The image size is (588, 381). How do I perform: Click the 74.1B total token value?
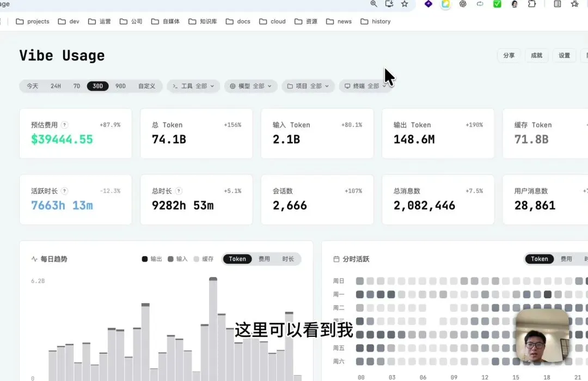pyautogui.click(x=169, y=140)
